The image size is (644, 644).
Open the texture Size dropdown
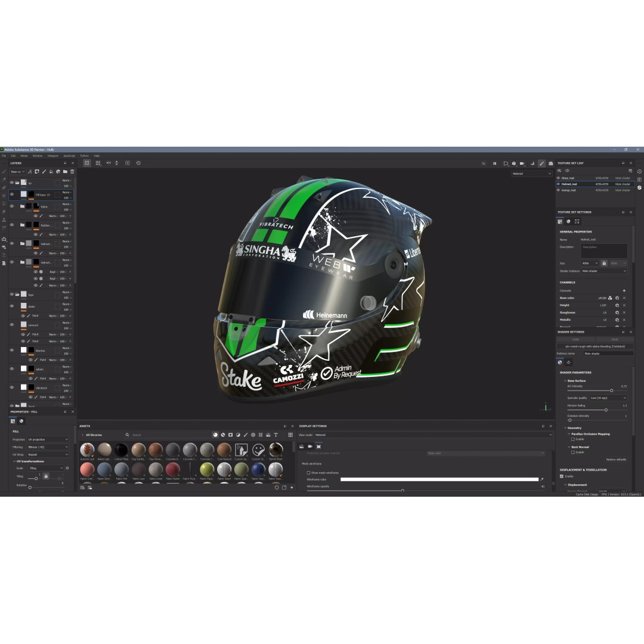click(x=590, y=264)
